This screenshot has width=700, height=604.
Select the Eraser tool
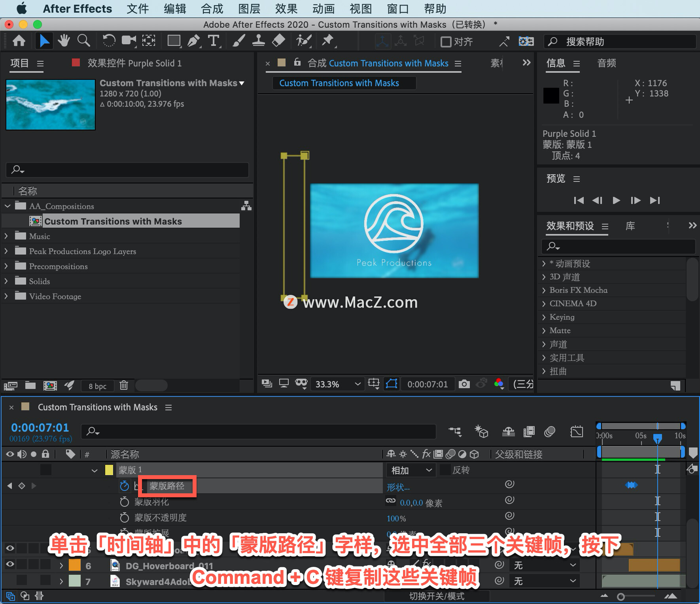(279, 41)
